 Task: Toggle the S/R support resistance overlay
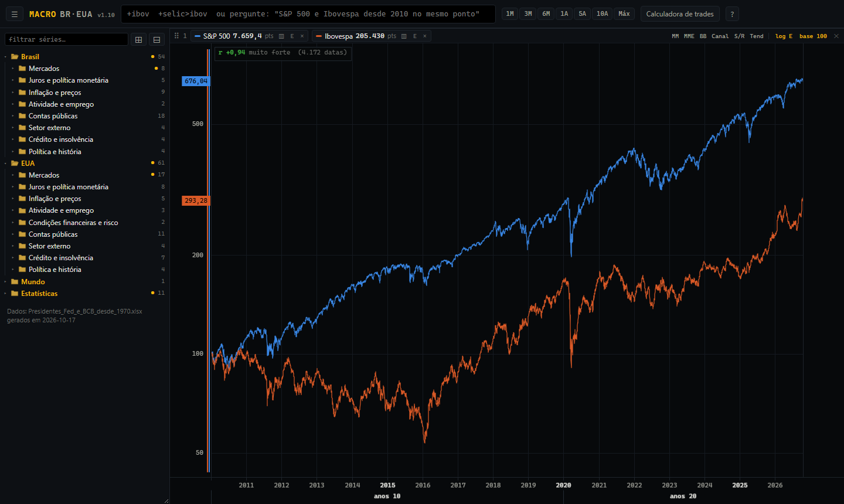pos(739,36)
